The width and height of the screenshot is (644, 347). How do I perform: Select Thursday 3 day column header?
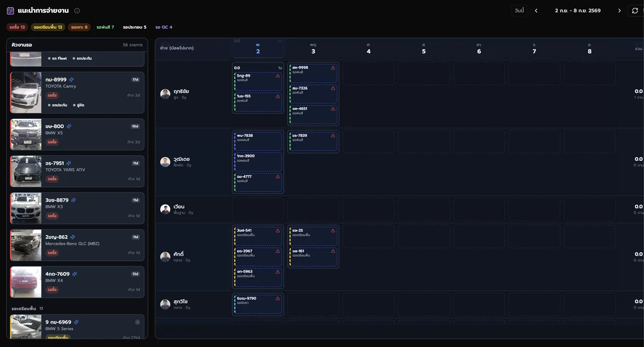pyautogui.click(x=313, y=48)
